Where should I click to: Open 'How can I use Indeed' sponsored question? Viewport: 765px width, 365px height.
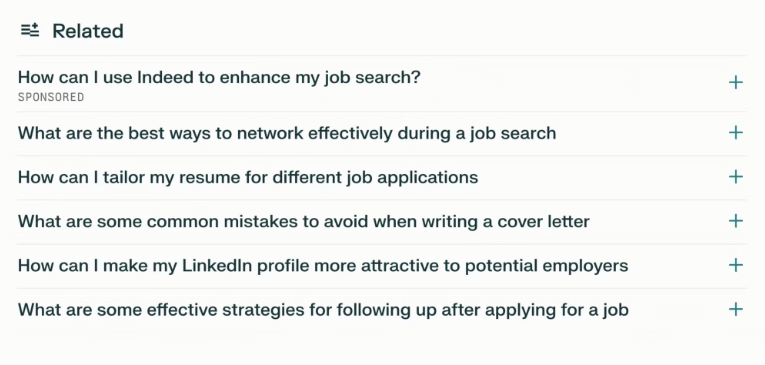[219, 77]
